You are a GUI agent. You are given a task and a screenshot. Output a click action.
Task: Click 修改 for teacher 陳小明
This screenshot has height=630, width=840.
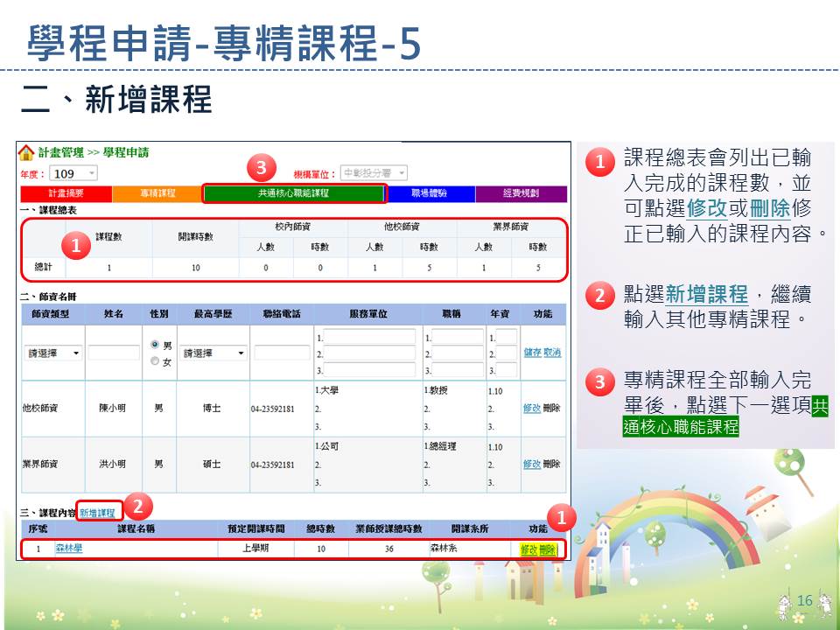point(531,408)
